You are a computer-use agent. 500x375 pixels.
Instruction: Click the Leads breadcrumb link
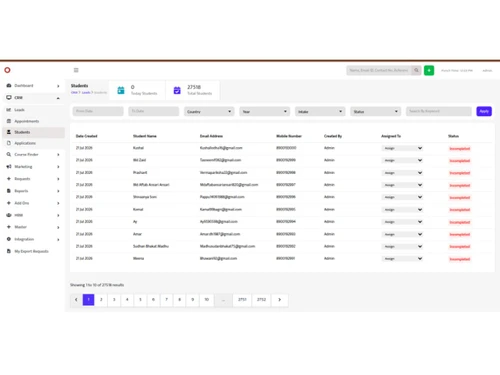(x=86, y=92)
